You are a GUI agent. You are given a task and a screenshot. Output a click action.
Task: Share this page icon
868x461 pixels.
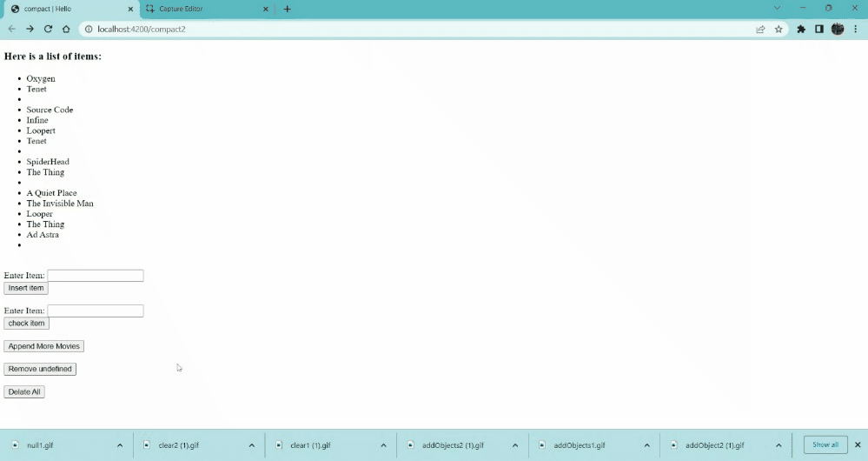point(760,29)
